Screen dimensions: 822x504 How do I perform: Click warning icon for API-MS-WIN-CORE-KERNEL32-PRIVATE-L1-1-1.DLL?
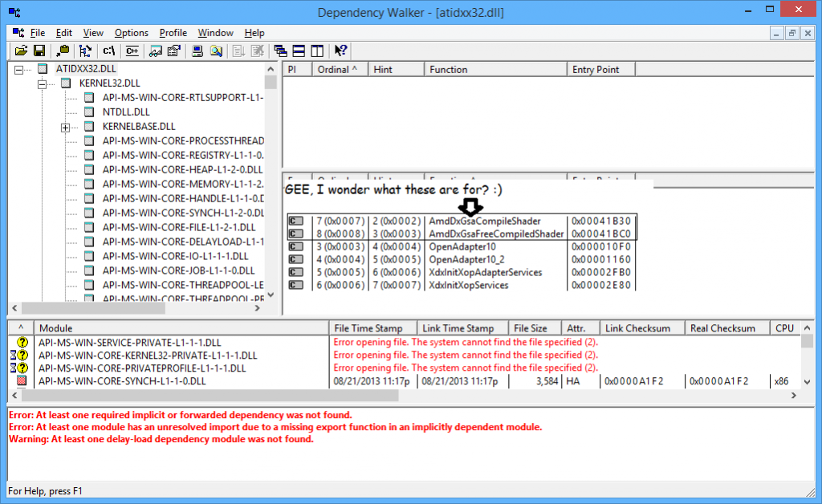coord(19,356)
